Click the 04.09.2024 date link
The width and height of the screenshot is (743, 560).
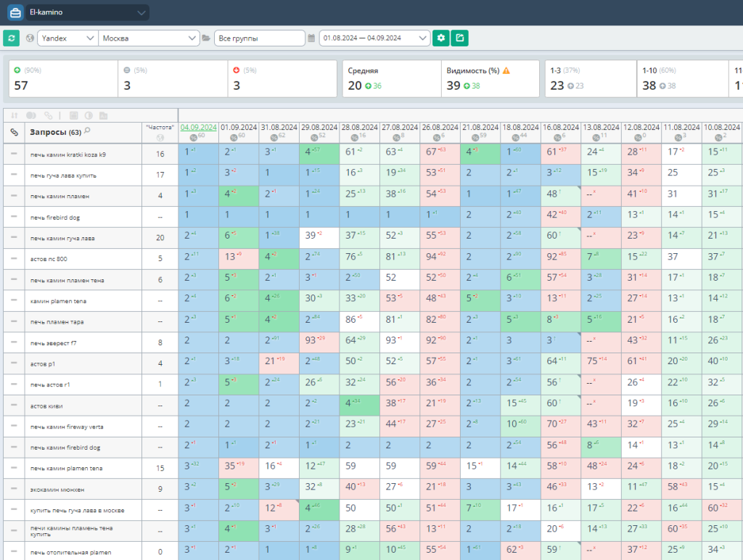198,127
